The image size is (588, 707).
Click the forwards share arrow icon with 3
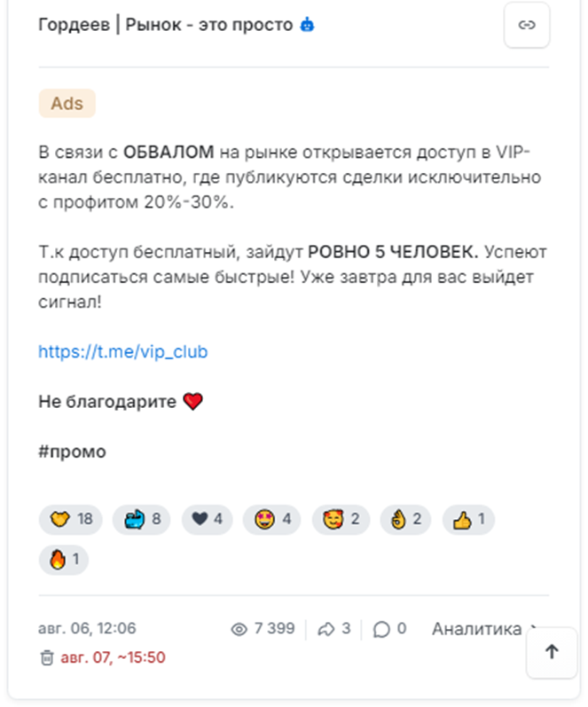326,629
